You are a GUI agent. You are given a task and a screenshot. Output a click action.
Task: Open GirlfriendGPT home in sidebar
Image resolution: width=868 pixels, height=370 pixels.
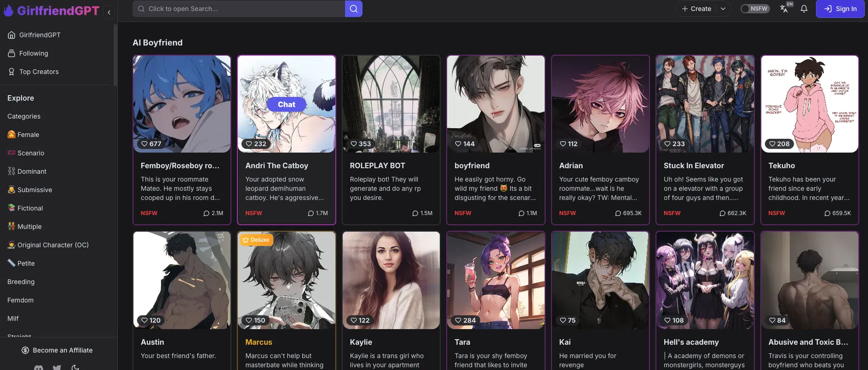click(x=34, y=35)
